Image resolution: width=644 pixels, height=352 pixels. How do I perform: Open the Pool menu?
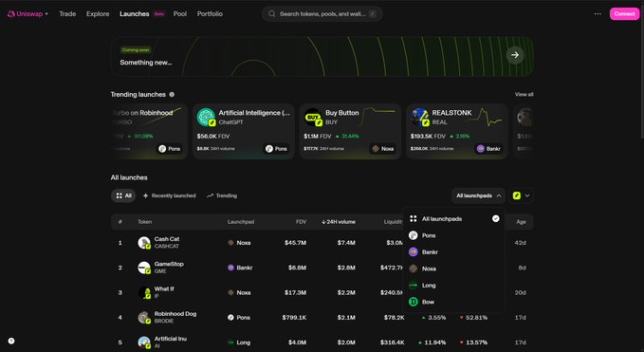point(180,13)
